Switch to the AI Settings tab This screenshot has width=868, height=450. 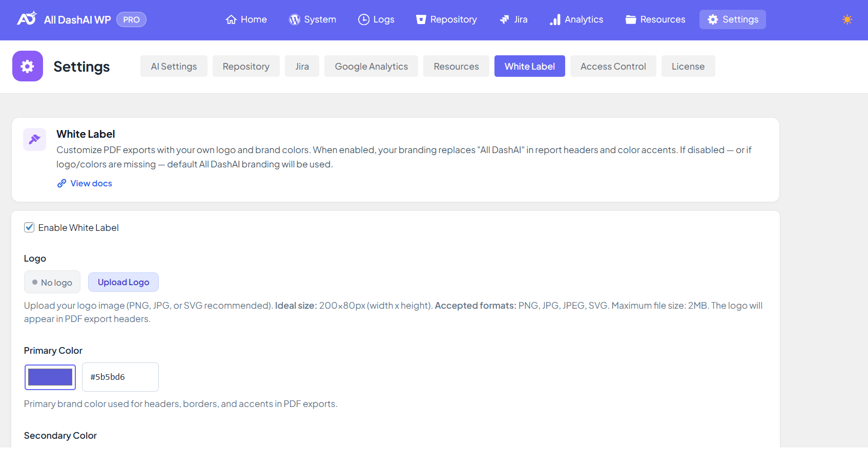pyautogui.click(x=174, y=66)
